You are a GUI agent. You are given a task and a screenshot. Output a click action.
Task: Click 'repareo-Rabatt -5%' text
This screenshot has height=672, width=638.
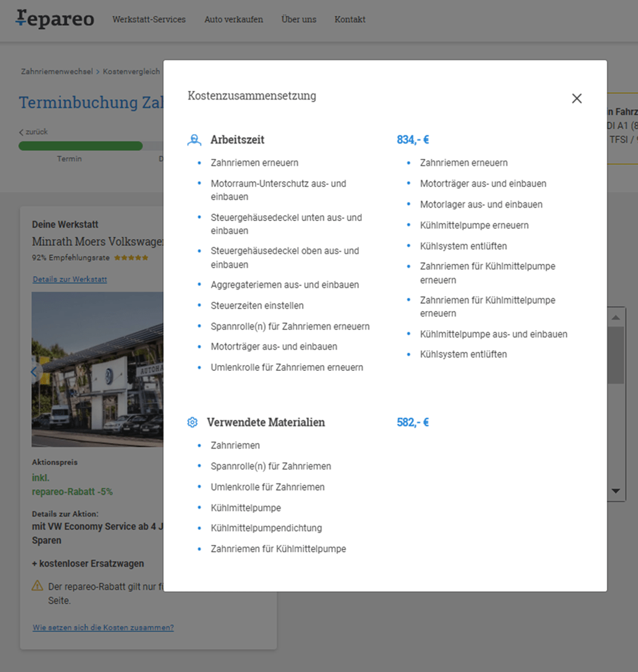[x=72, y=492]
